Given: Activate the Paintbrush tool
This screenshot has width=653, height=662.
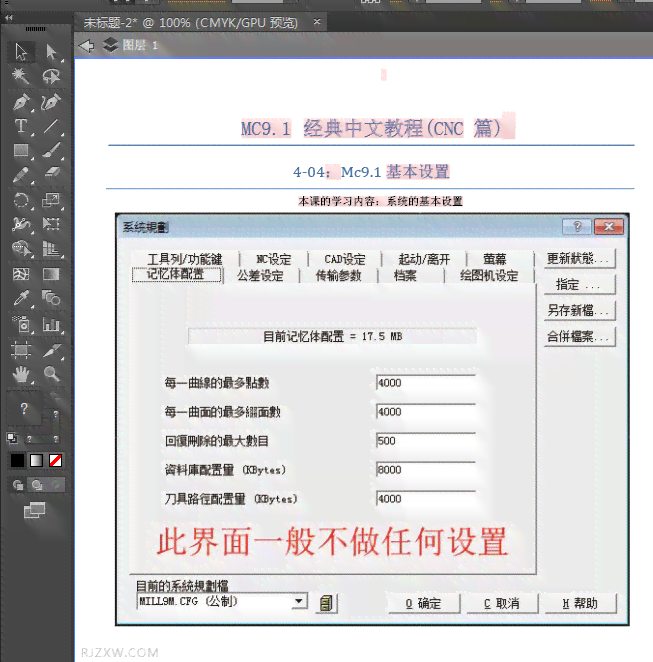Looking at the screenshot, I should click(x=51, y=150).
